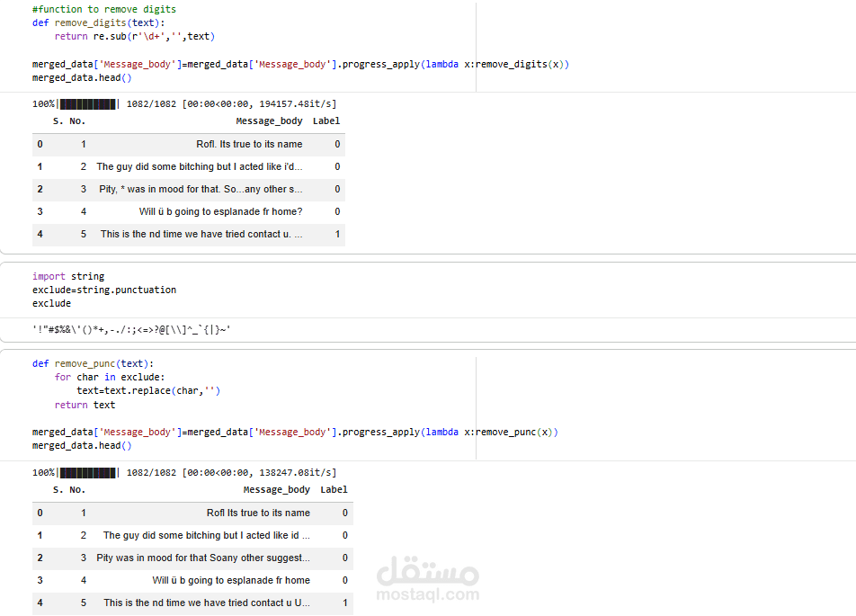
Task: Click merged_data.head() below the remove_punc call
Action: tap(82, 446)
